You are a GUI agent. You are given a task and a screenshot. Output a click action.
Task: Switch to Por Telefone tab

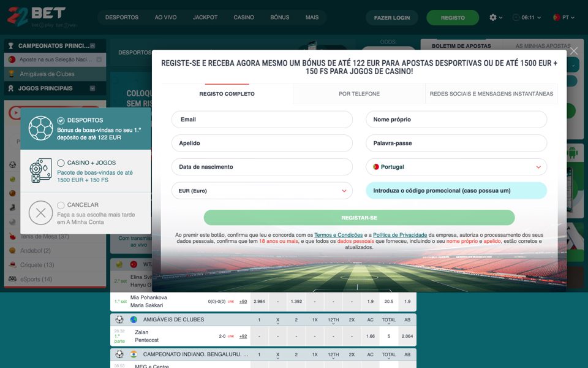tap(360, 94)
